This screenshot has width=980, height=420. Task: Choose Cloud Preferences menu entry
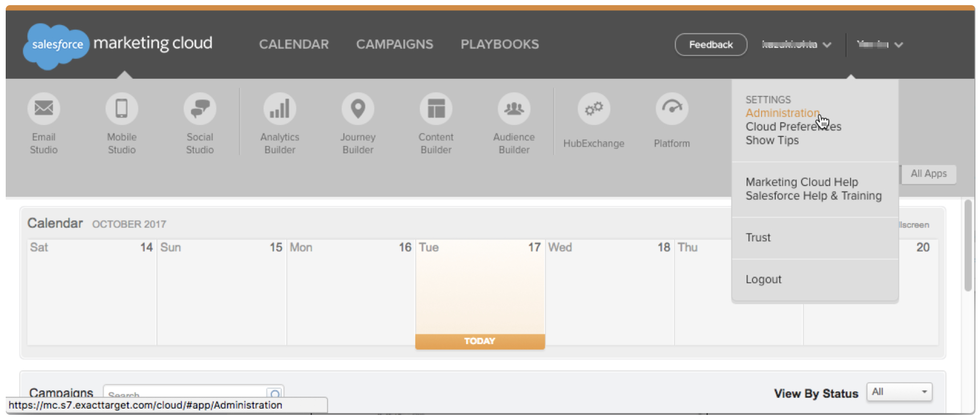pyautogui.click(x=793, y=127)
